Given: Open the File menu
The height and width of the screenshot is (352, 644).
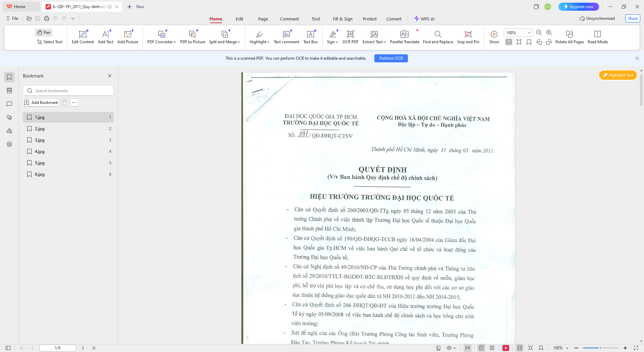Looking at the screenshot, I should pyautogui.click(x=12, y=18).
